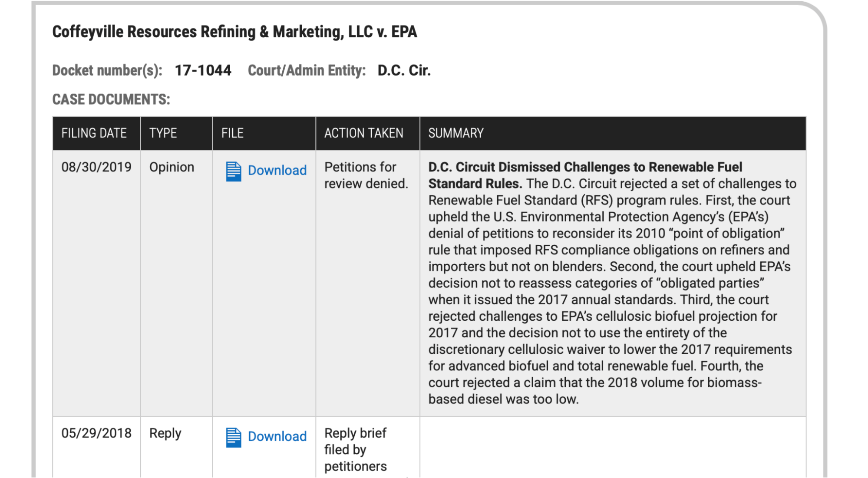Viewport: 868px width, 478px height.
Task: Click the Coffeyville Resources case title heading
Action: (x=234, y=32)
